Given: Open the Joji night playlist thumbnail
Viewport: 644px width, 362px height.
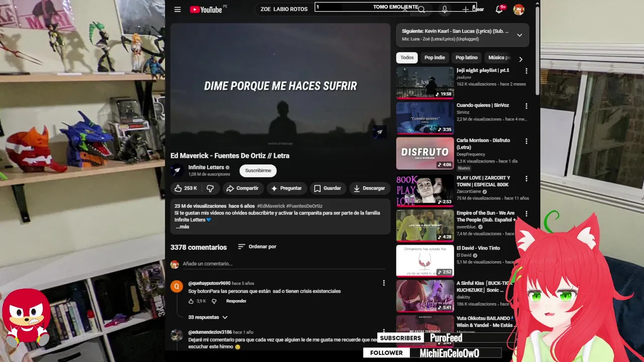Looking at the screenshot, I should point(425,83).
